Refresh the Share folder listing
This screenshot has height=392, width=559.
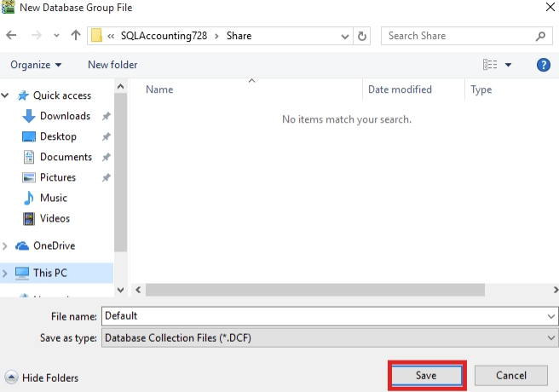click(x=363, y=36)
